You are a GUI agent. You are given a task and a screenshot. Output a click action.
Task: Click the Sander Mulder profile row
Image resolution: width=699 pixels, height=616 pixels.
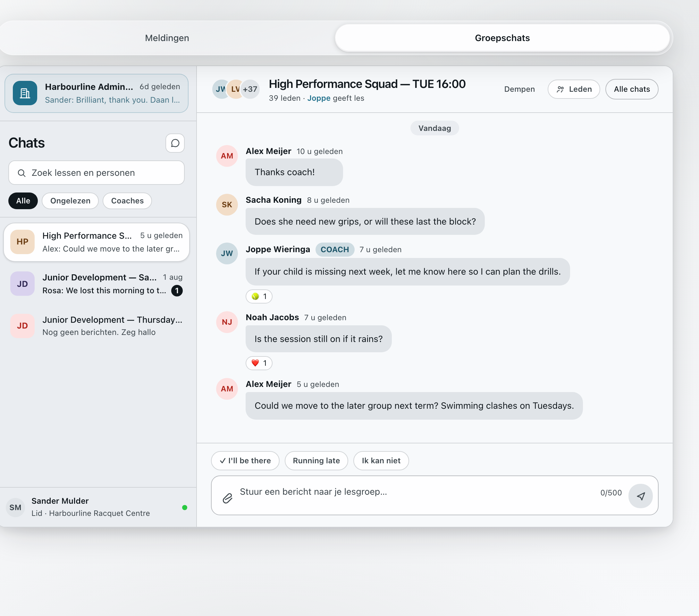97,507
